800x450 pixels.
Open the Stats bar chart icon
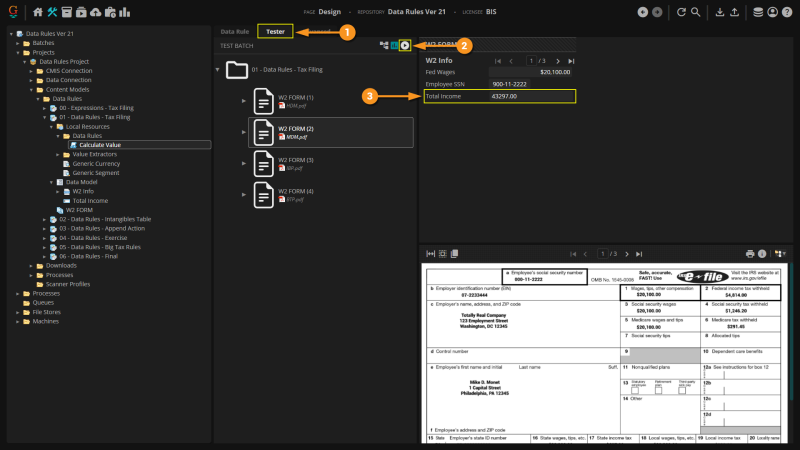click(124, 12)
